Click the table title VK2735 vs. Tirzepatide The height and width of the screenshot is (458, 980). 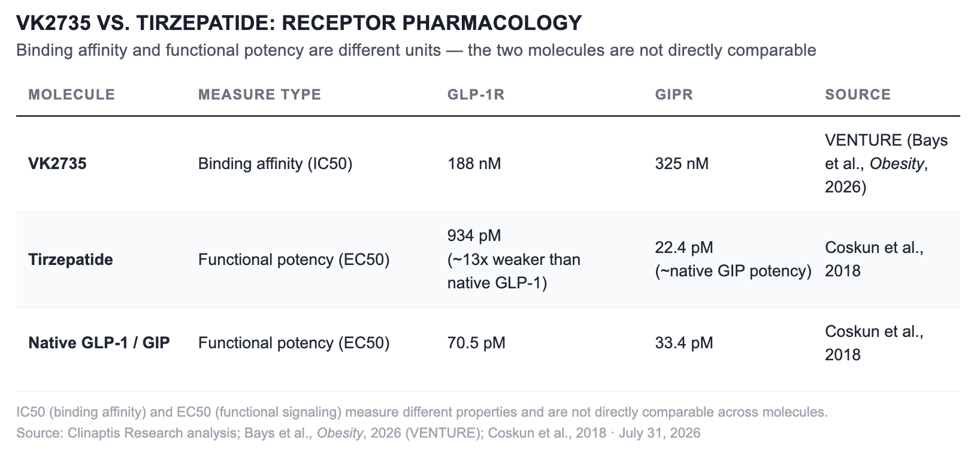[x=299, y=23]
